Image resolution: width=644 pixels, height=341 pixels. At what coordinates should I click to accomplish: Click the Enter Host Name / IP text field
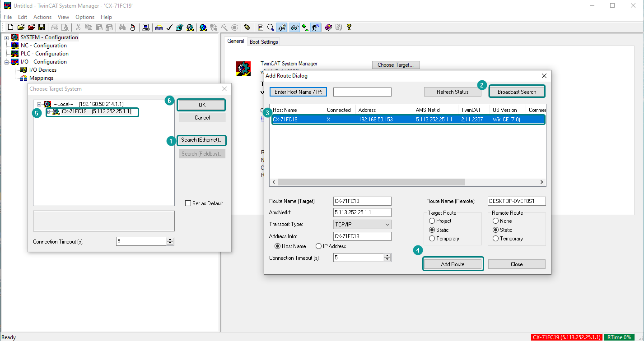click(362, 92)
